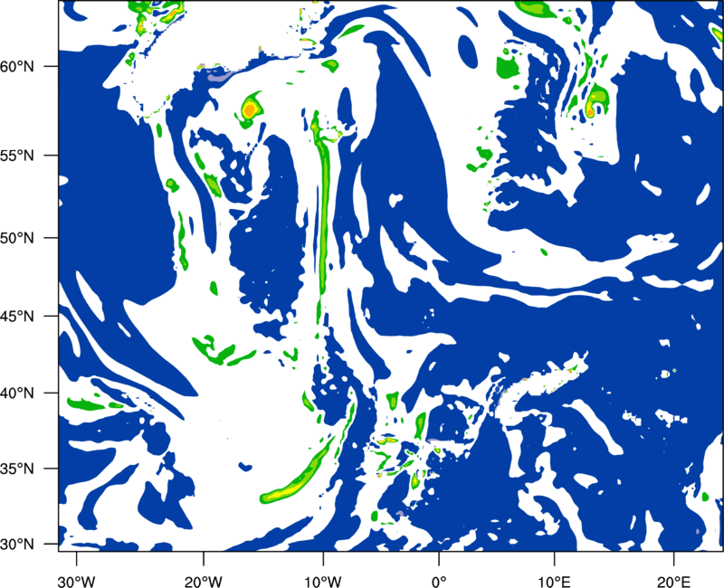Viewport: 724px width, 588px height.
Task: Click the 50°N latitude label
Action: click(x=17, y=238)
